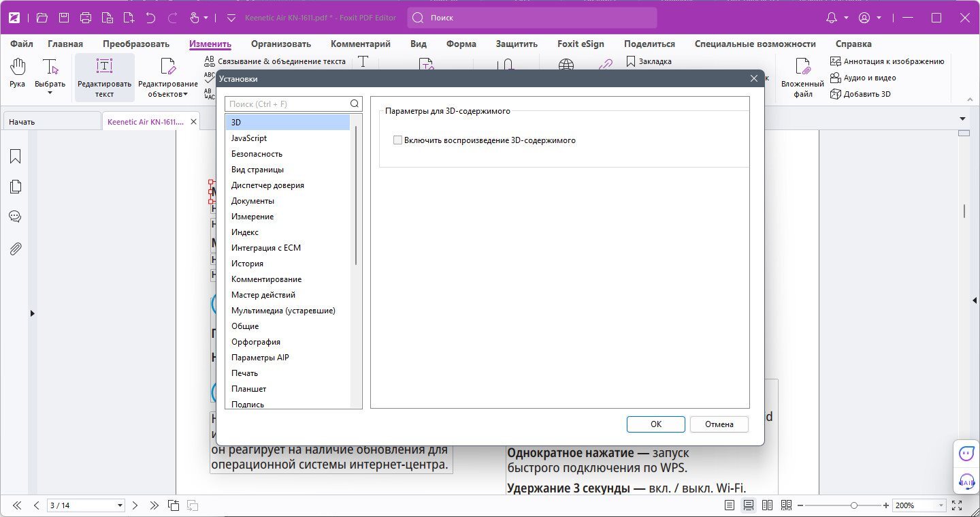The width and height of the screenshot is (980, 517).
Task: Click the zoom slider handle in status bar
Action: pos(854,505)
